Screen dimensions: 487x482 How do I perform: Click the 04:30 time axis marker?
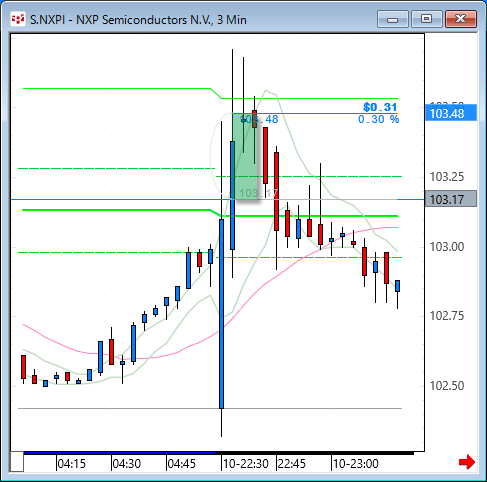(x=126, y=464)
